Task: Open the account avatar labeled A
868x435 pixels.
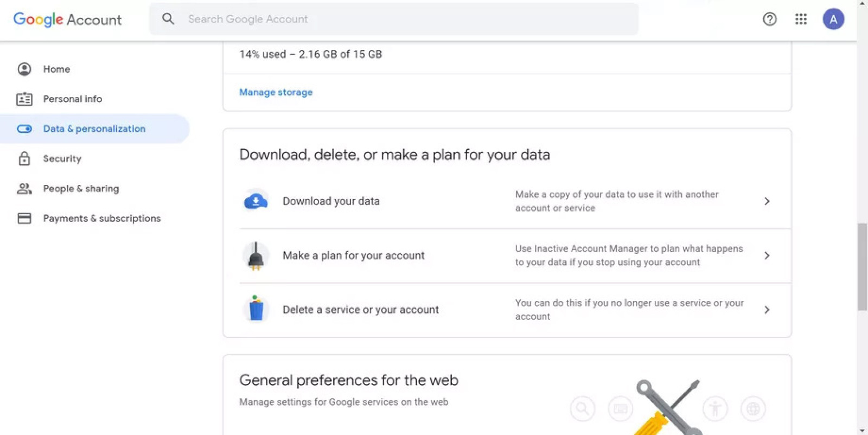Action: [833, 20]
